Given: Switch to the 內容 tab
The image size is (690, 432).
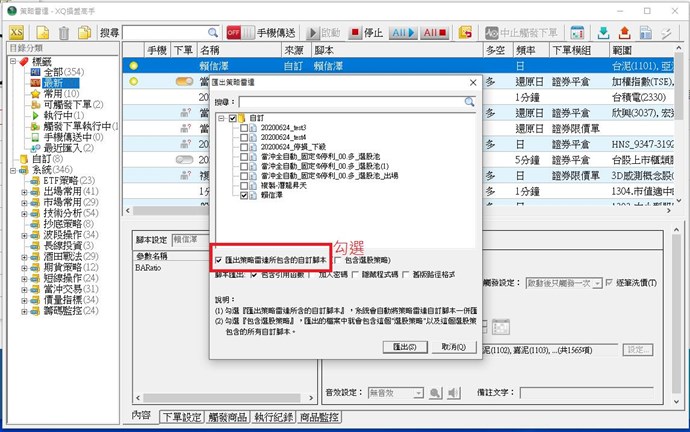Looking at the screenshot, I should 141,415.
